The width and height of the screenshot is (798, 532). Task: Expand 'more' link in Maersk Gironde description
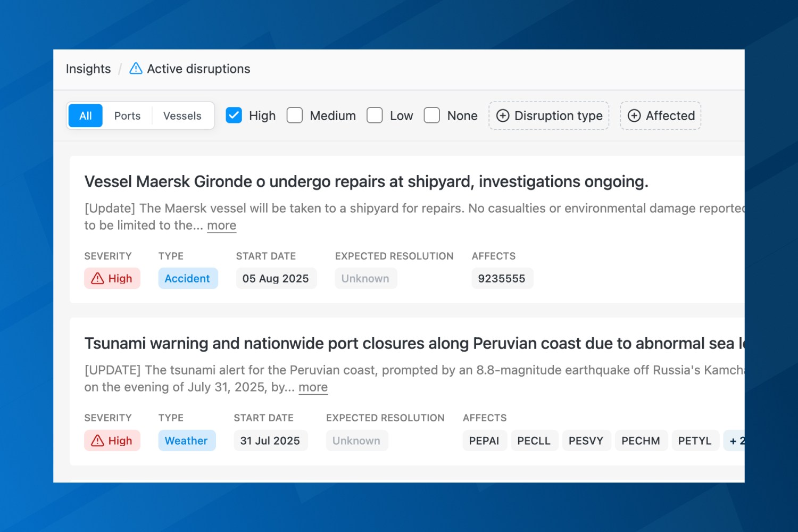click(222, 226)
